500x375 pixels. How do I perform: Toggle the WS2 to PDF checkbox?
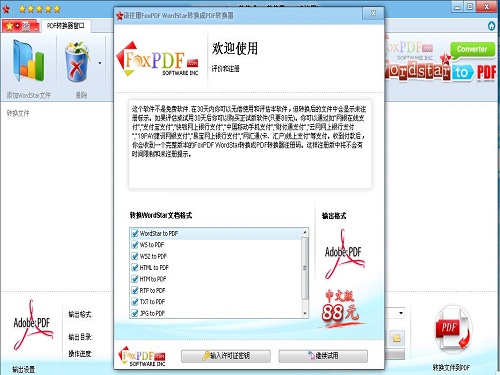[135, 256]
